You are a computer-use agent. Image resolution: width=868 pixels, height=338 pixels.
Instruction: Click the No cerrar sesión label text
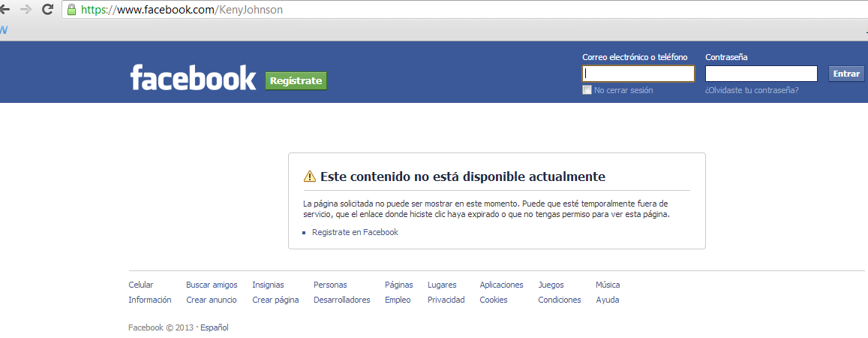click(x=623, y=90)
